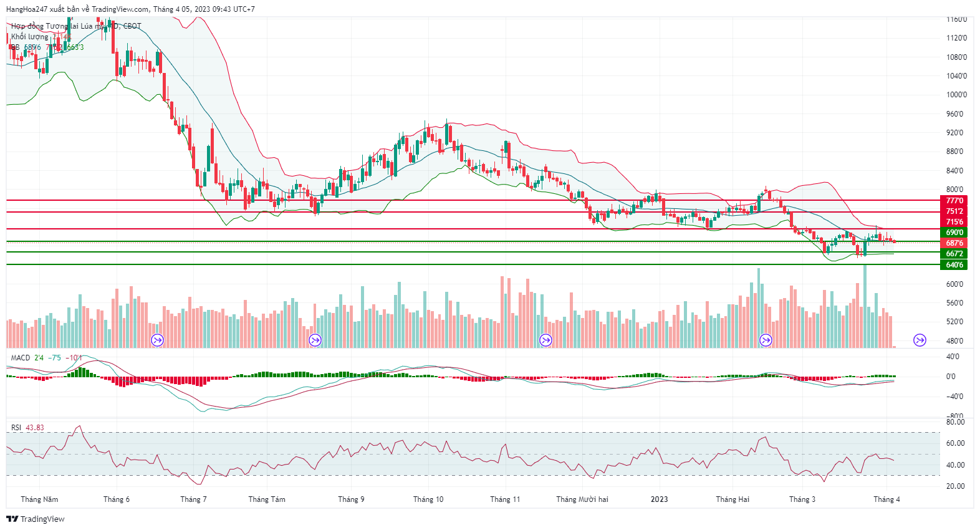Select the green 690'0 price label
The image size is (980, 530).
pyautogui.click(x=954, y=233)
